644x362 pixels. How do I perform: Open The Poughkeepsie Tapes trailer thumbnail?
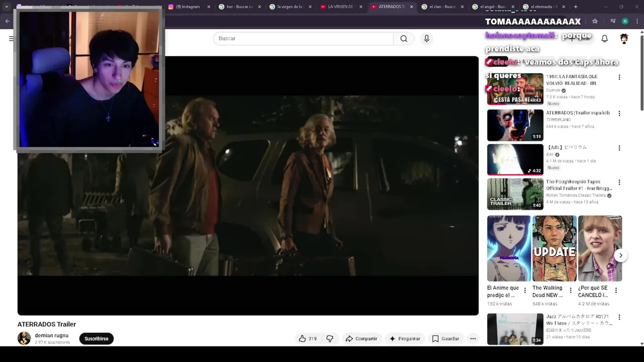[x=515, y=194]
